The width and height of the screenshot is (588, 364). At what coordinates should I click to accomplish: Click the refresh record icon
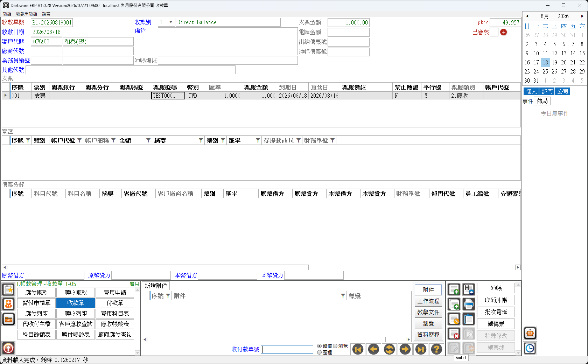point(390,349)
